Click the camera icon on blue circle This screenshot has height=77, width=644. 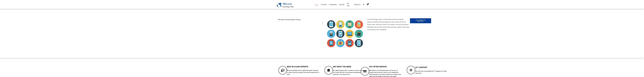[340, 43]
